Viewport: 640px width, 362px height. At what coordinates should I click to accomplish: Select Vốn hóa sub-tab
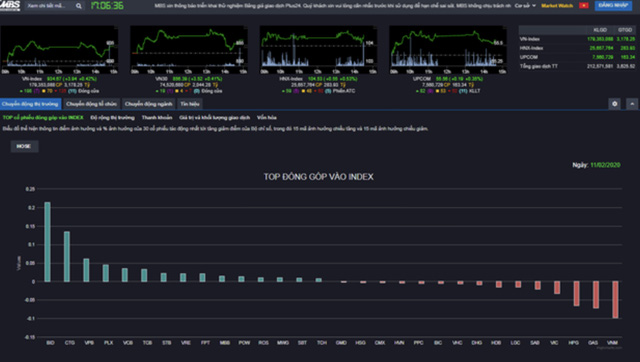click(x=267, y=118)
